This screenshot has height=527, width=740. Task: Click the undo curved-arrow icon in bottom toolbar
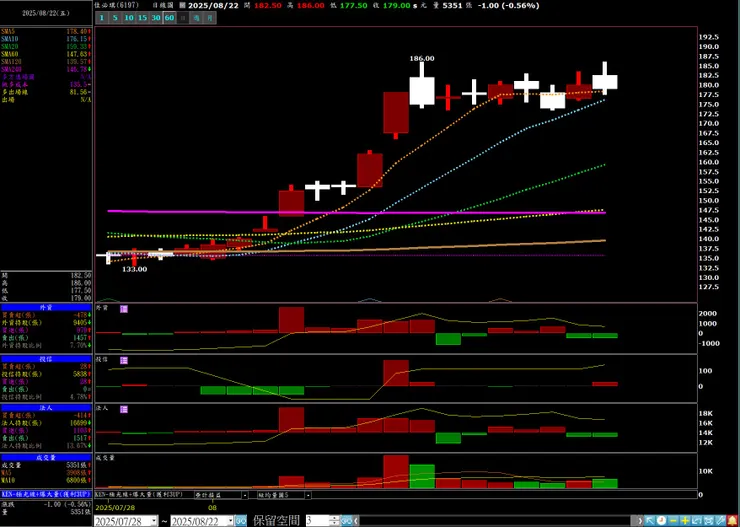point(697,521)
